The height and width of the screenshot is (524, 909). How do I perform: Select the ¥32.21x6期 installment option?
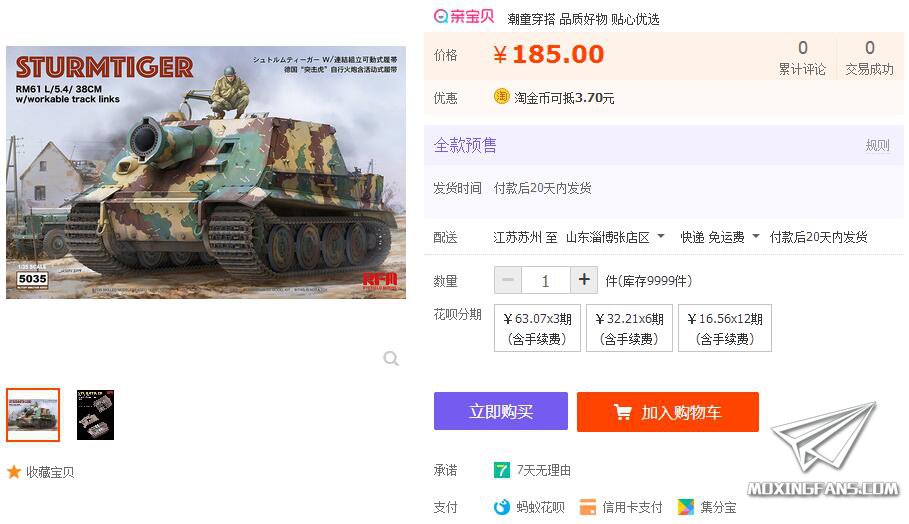(630, 328)
